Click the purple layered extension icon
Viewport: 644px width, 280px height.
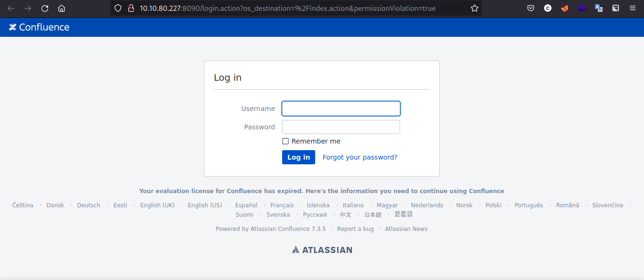pyautogui.click(x=582, y=8)
